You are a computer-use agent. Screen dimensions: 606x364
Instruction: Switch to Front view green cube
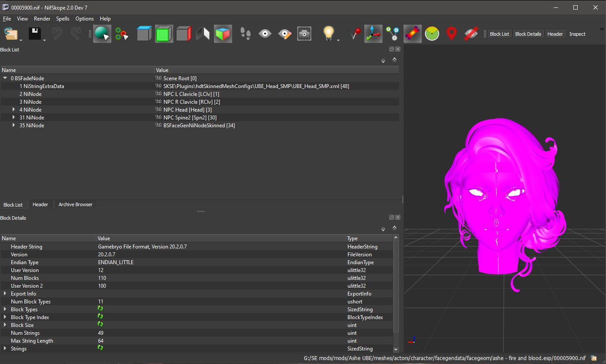click(x=164, y=34)
